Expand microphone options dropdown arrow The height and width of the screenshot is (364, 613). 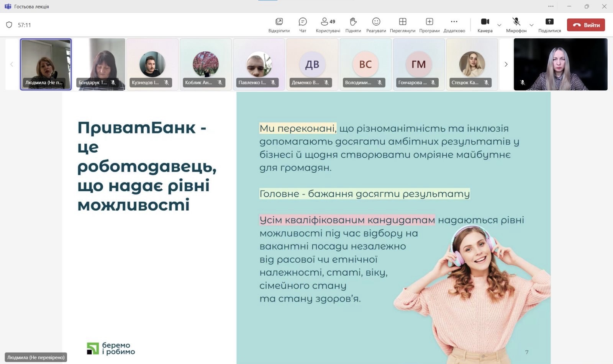click(x=531, y=25)
